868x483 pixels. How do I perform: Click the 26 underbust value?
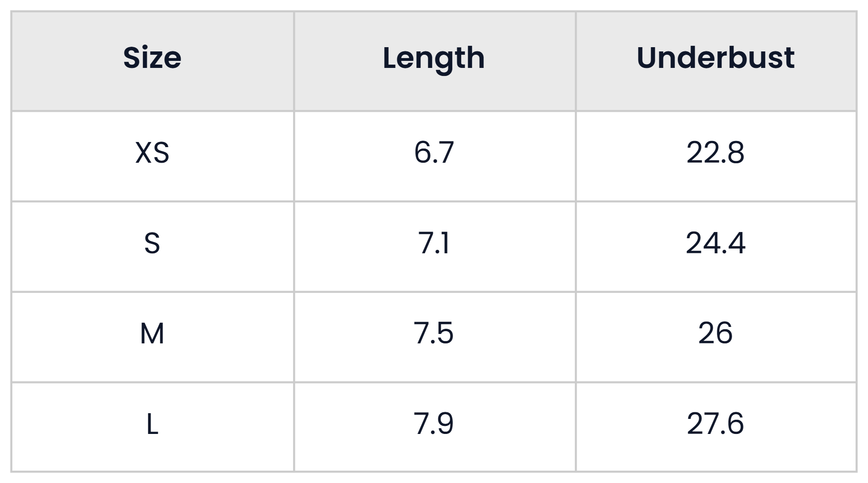pos(716,333)
